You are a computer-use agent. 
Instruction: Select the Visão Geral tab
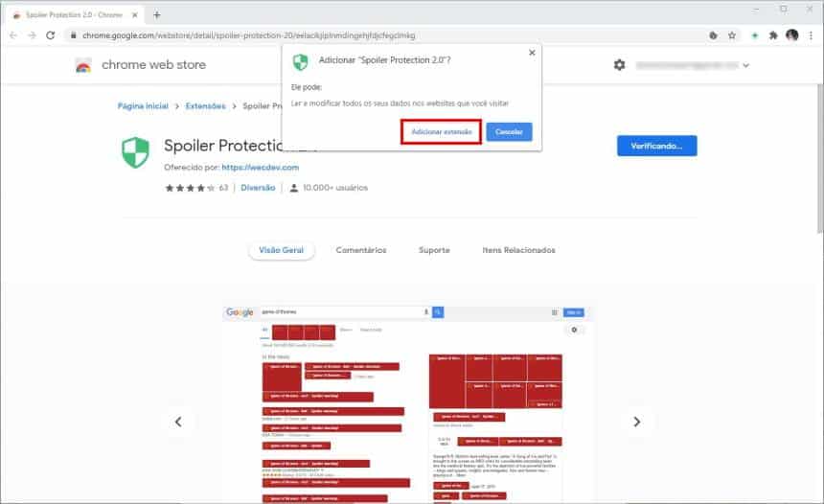coord(281,250)
